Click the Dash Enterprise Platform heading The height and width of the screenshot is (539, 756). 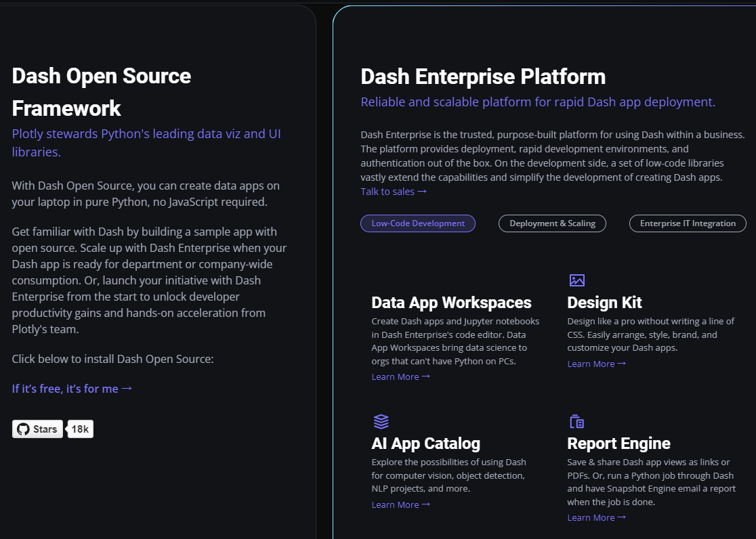click(482, 77)
